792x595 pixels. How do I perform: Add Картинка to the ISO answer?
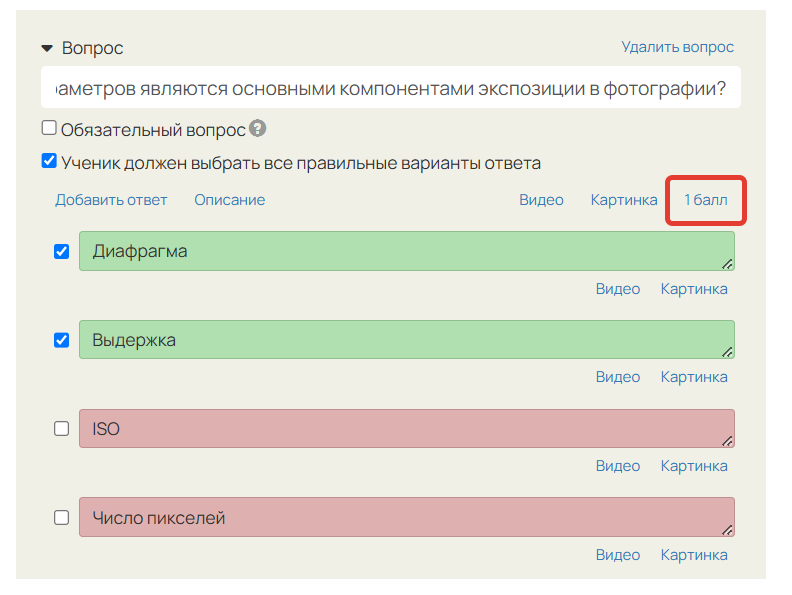694,466
